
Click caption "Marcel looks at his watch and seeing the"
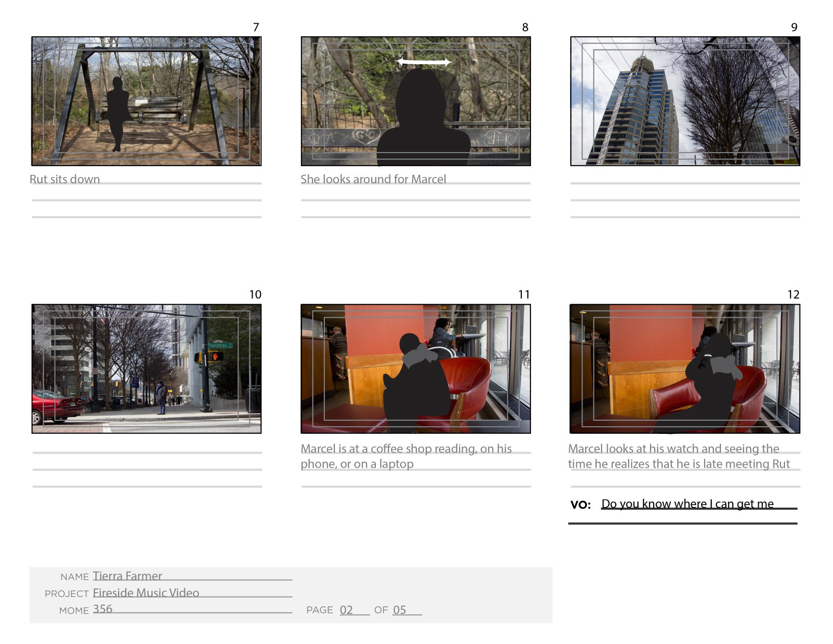point(673,449)
